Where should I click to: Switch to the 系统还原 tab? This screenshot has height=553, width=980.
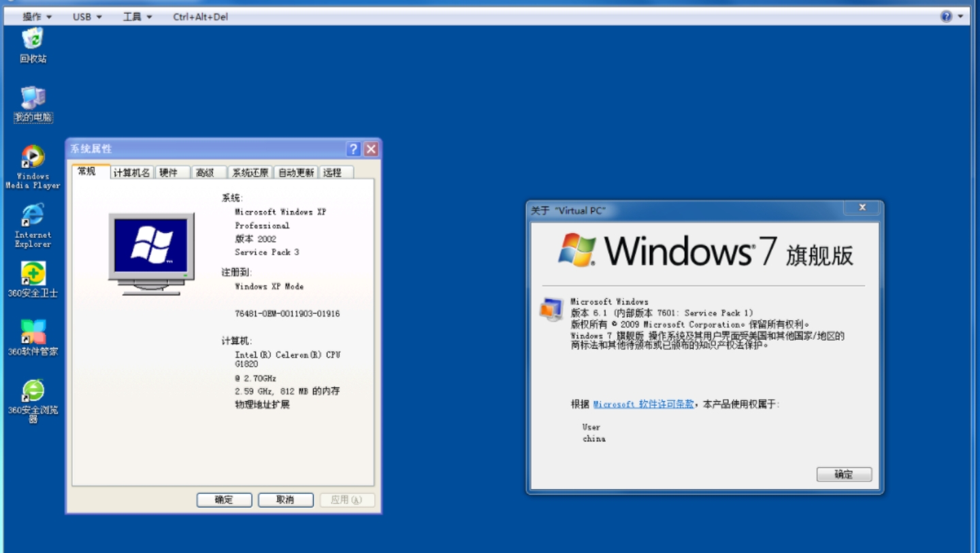pyautogui.click(x=250, y=173)
